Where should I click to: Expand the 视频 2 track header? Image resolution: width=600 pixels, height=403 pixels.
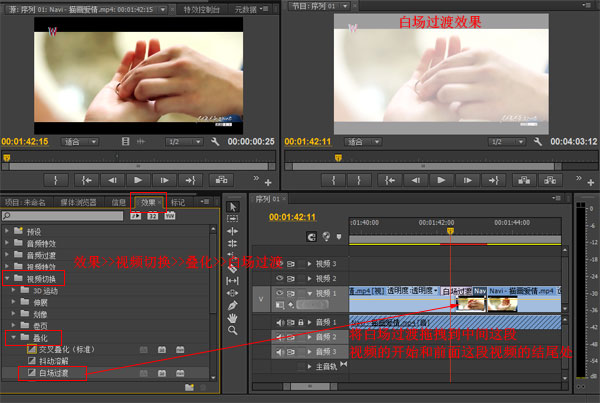pyautogui.click(x=309, y=279)
